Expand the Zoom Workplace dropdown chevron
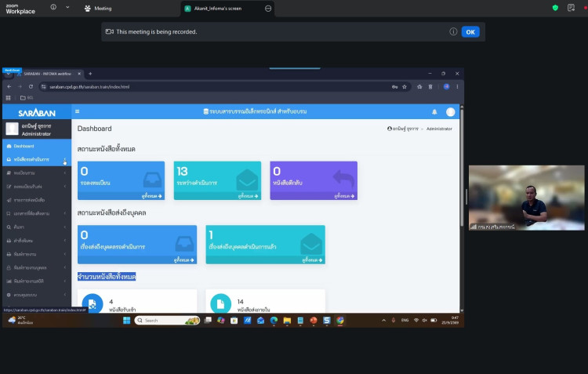The image size is (588, 374). coord(67,7)
